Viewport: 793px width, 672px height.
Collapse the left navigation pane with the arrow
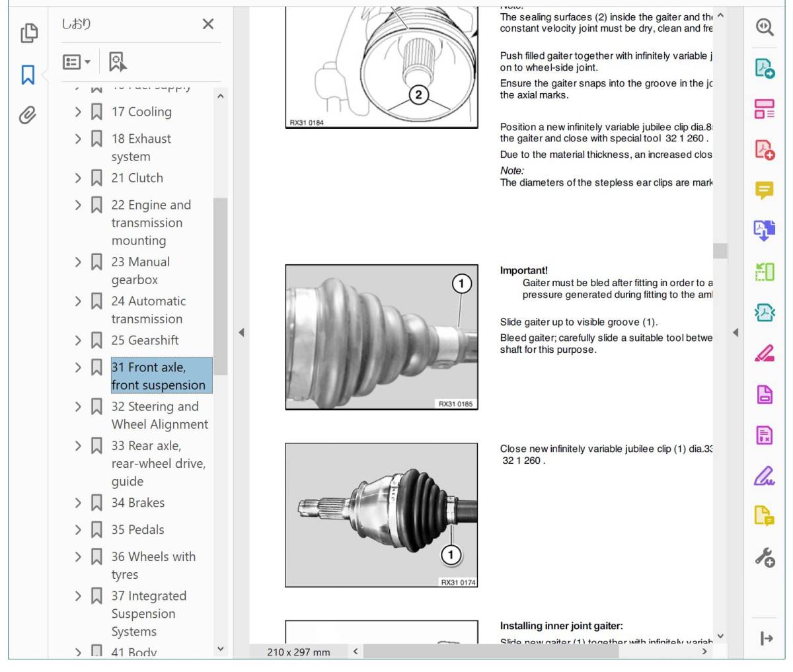241,332
